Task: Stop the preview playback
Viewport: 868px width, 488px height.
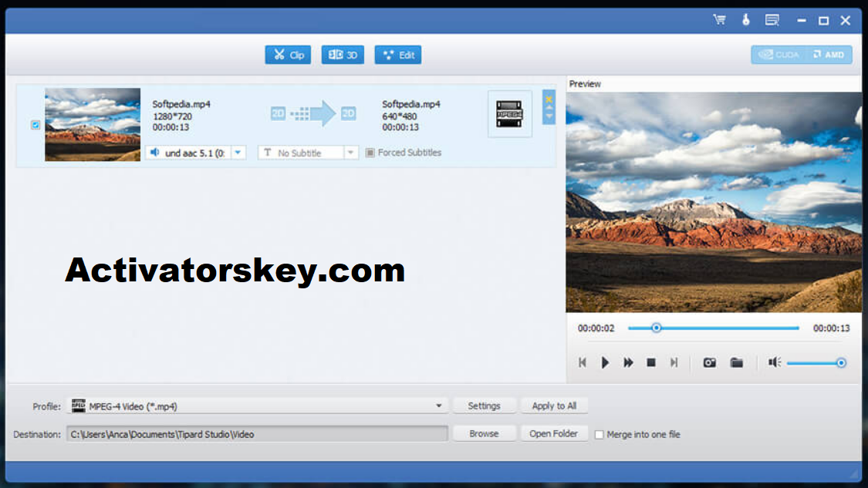Action: [x=651, y=362]
